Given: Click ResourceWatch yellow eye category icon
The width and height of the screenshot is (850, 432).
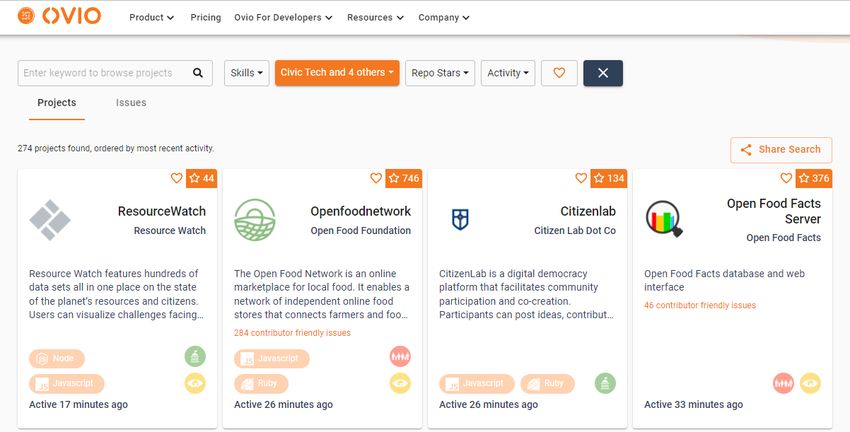Looking at the screenshot, I should click(195, 383).
